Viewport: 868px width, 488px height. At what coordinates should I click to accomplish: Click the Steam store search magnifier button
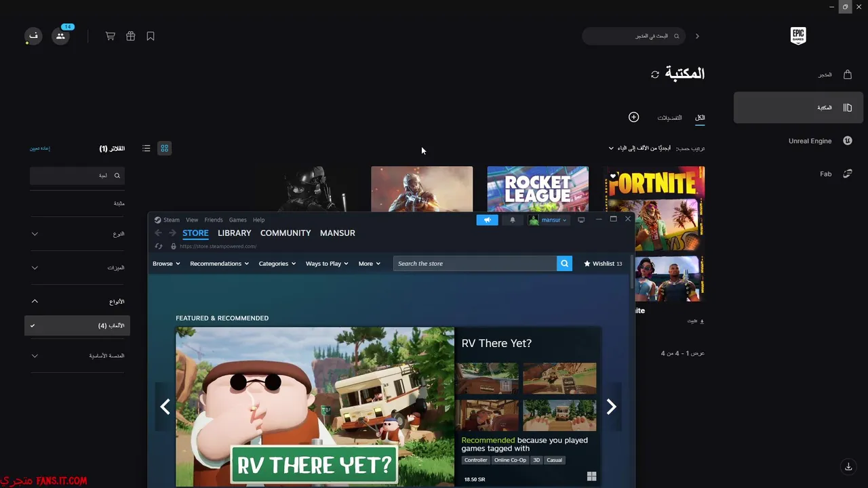point(565,264)
